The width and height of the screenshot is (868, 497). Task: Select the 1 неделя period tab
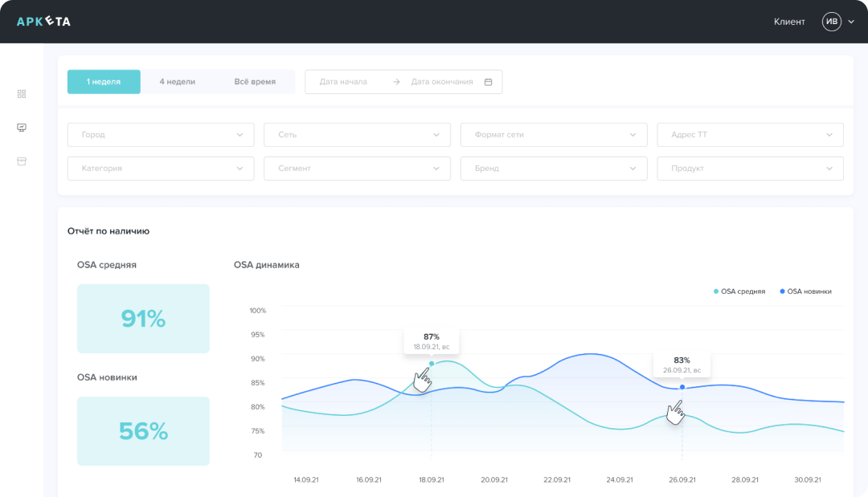point(104,82)
